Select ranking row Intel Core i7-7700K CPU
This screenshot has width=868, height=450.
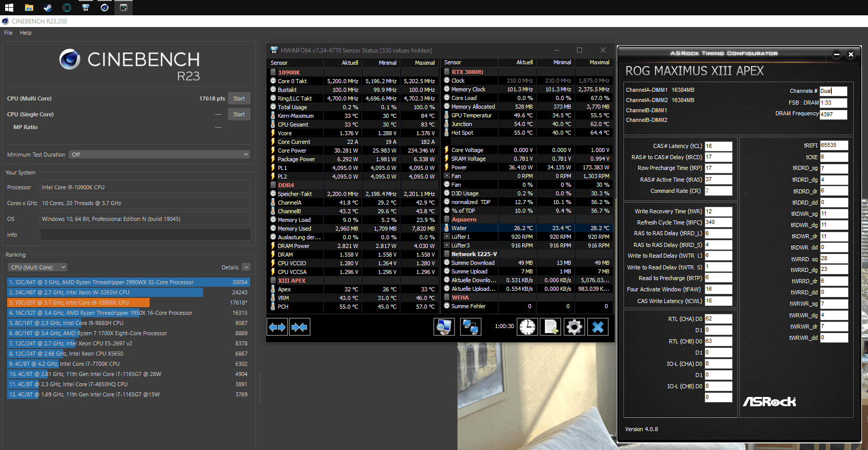tap(128, 364)
